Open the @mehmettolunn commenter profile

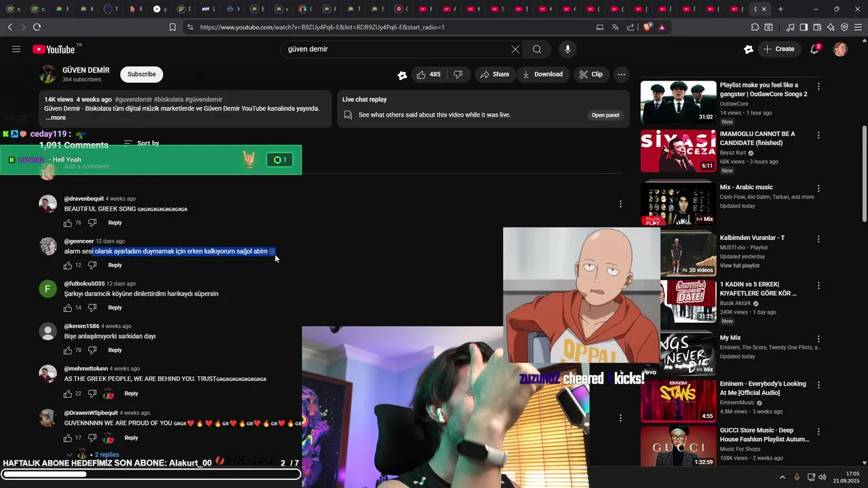pyautogui.click(x=86, y=369)
